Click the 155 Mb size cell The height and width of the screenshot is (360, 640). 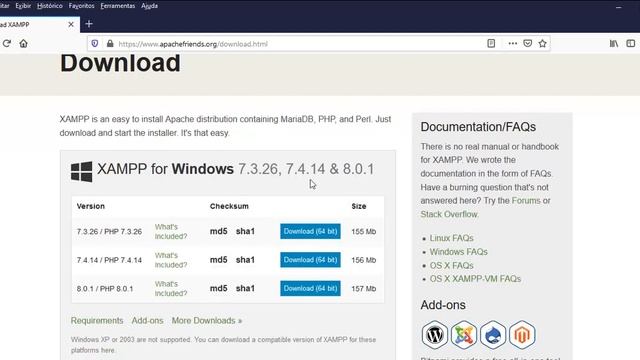(363, 231)
